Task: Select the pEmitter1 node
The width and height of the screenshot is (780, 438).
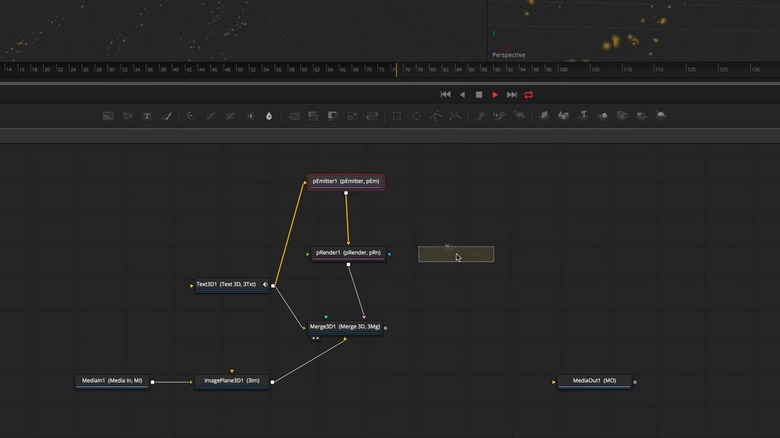Action: (x=346, y=182)
